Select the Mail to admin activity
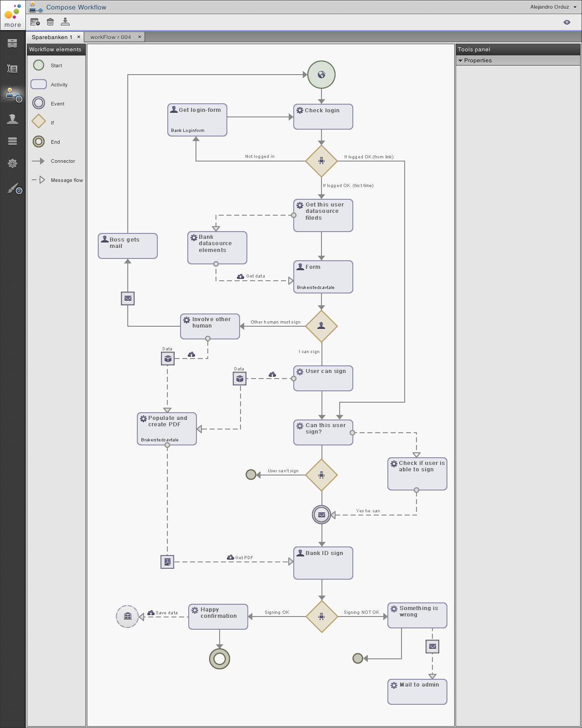The height and width of the screenshot is (728, 582). pyautogui.click(x=417, y=692)
